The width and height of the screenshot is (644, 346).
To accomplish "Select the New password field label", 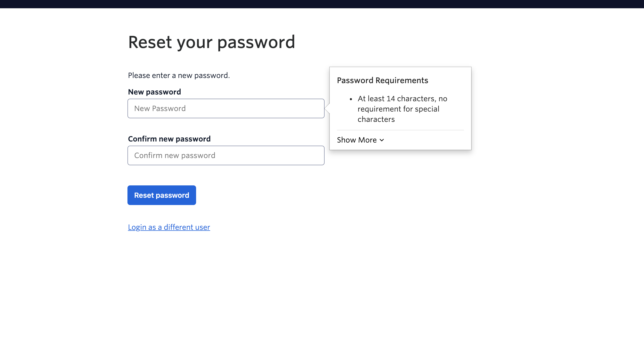I will point(154,92).
